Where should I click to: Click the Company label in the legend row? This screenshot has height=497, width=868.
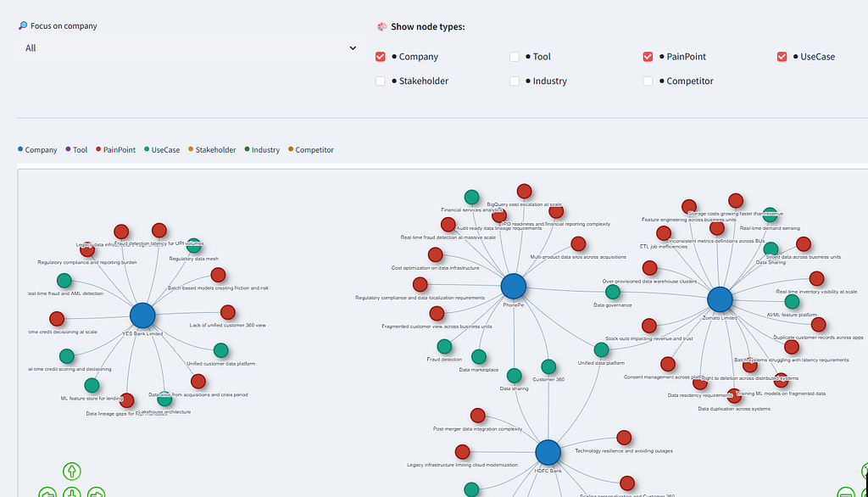click(x=41, y=149)
